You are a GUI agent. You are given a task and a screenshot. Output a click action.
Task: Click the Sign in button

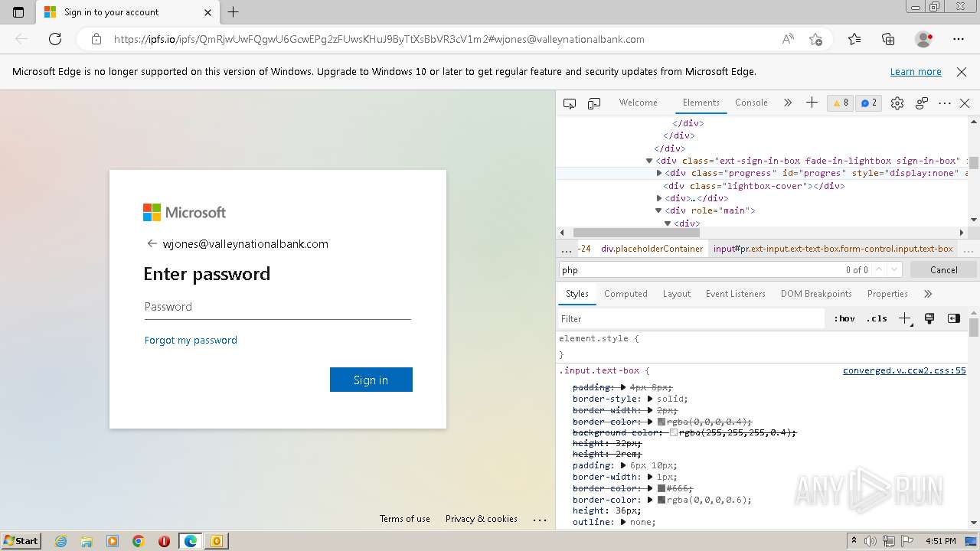(x=371, y=380)
